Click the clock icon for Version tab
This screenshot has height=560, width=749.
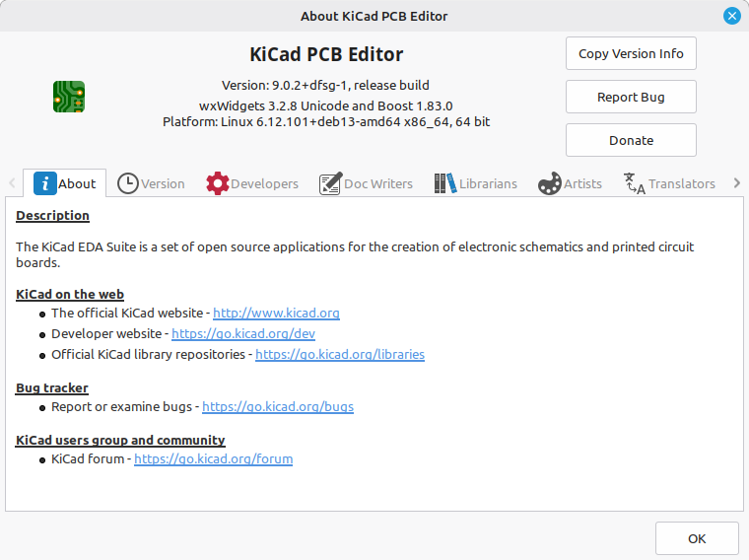click(127, 183)
